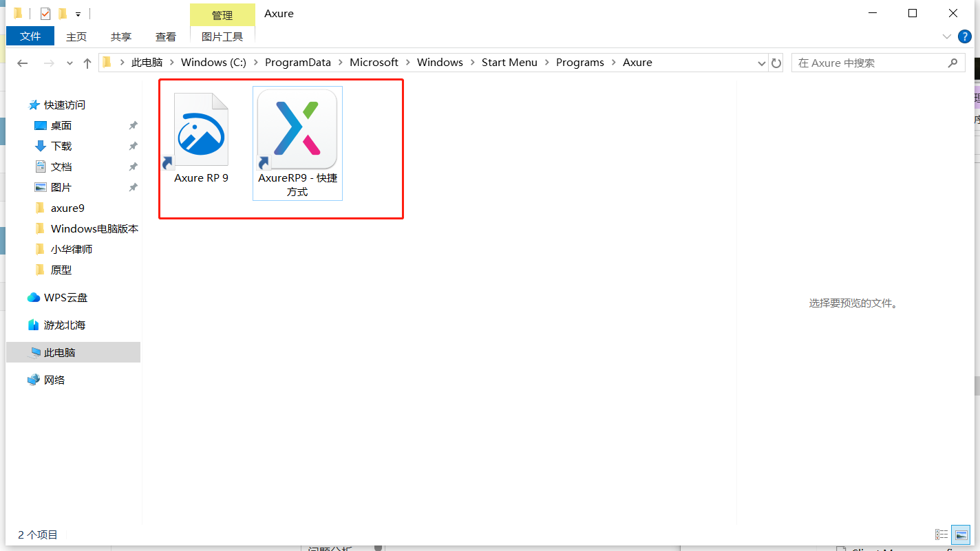Select 快速访问 in the navigation pane
This screenshot has height=551, width=980.
pos(65,105)
